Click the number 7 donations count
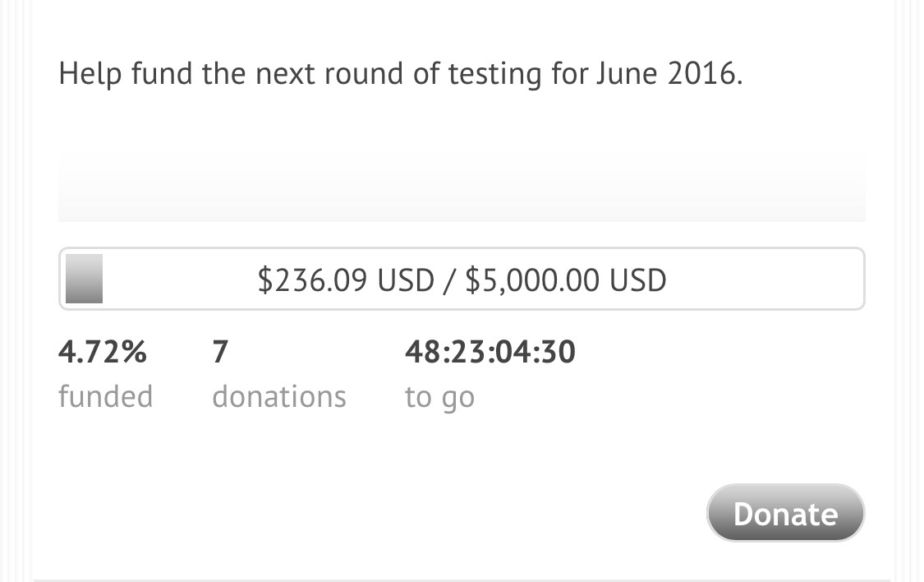 tap(219, 353)
